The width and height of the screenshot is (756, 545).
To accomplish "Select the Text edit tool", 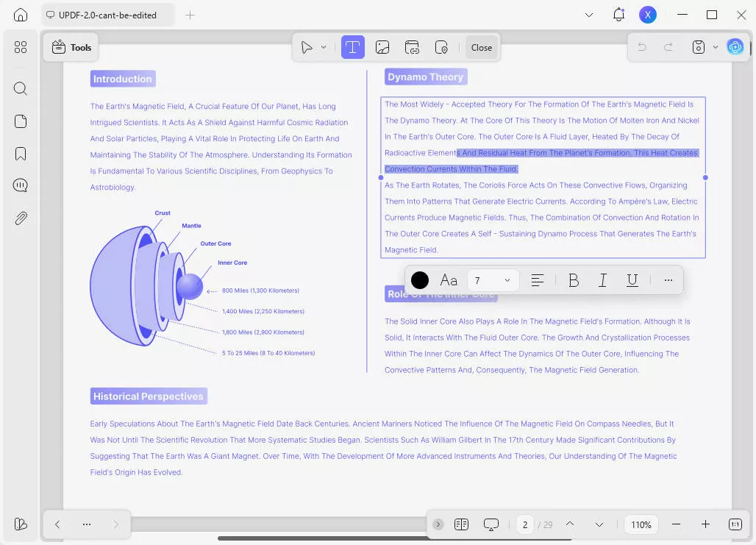I will (353, 47).
